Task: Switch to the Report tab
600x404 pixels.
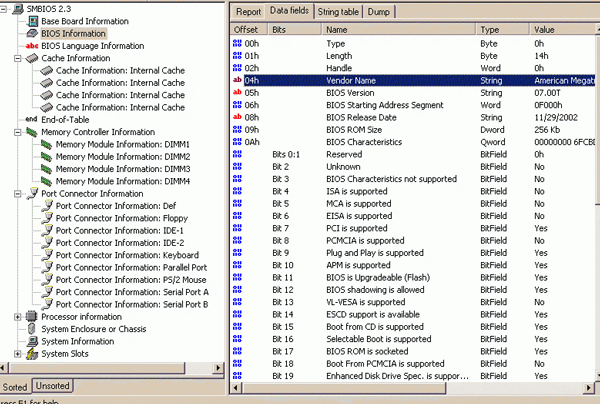Action: click(247, 10)
